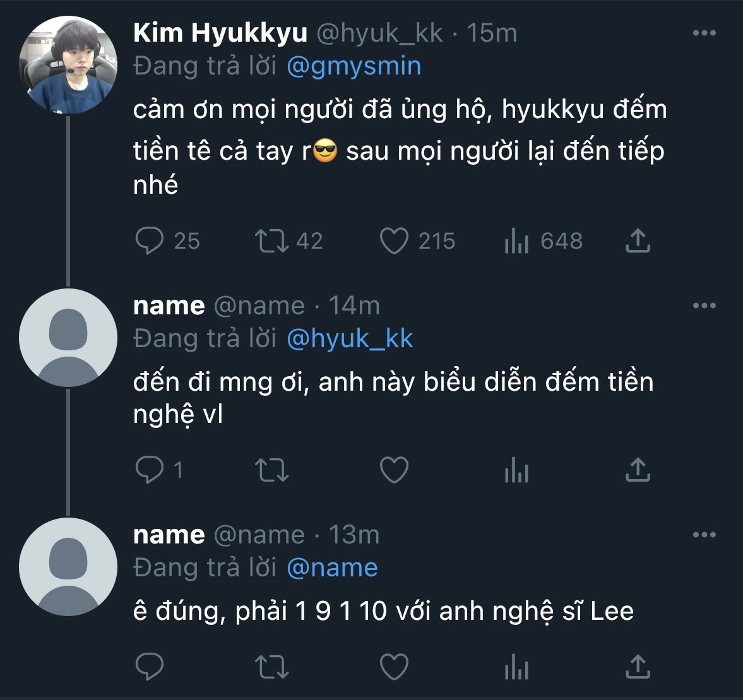Reply to the 13m tweet about Lee

[x=150, y=667]
